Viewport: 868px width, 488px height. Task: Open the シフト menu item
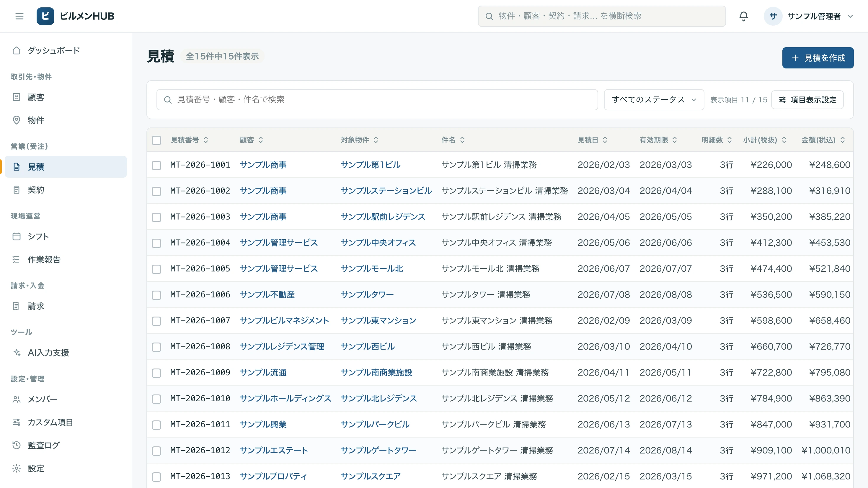tap(66, 236)
